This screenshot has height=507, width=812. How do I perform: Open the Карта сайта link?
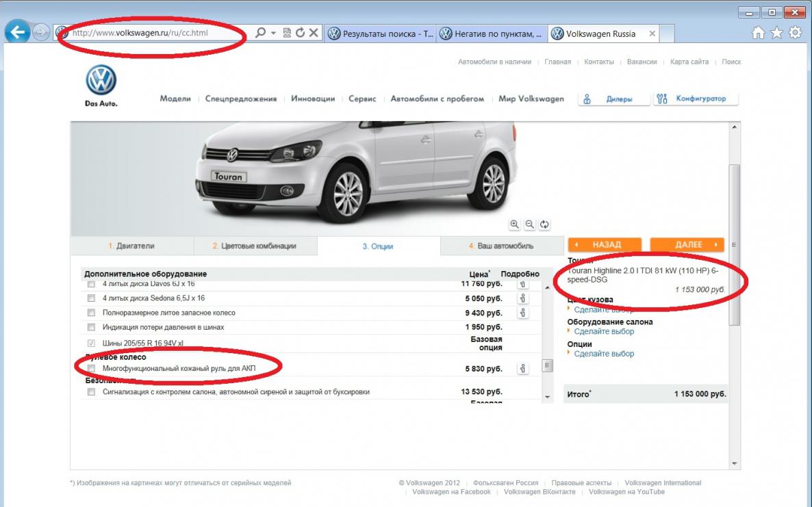[x=689, y=62]
